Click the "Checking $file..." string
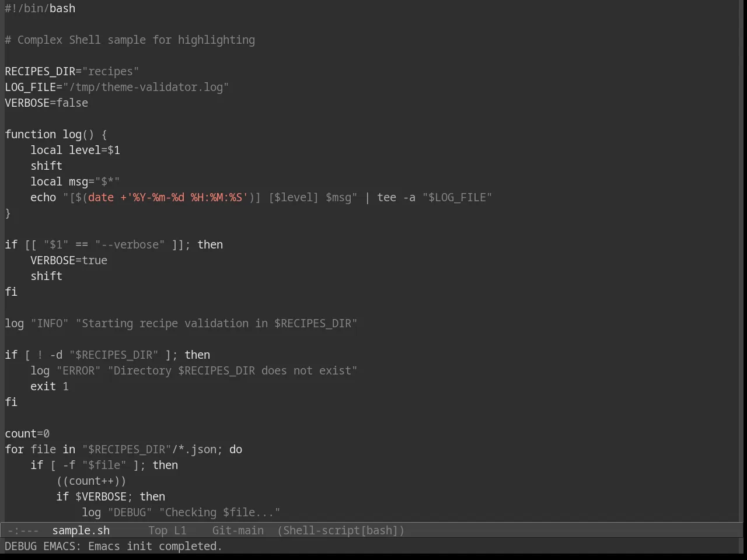This screenshot has width=747, height=560. (x=220, y=513)
